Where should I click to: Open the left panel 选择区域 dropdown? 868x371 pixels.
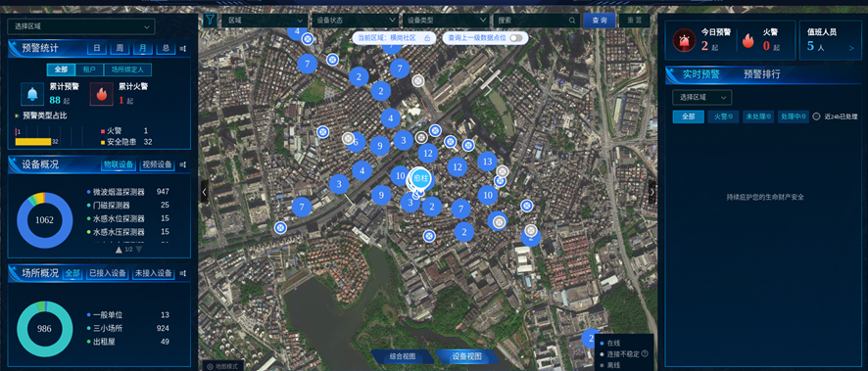tap(80, 26)
